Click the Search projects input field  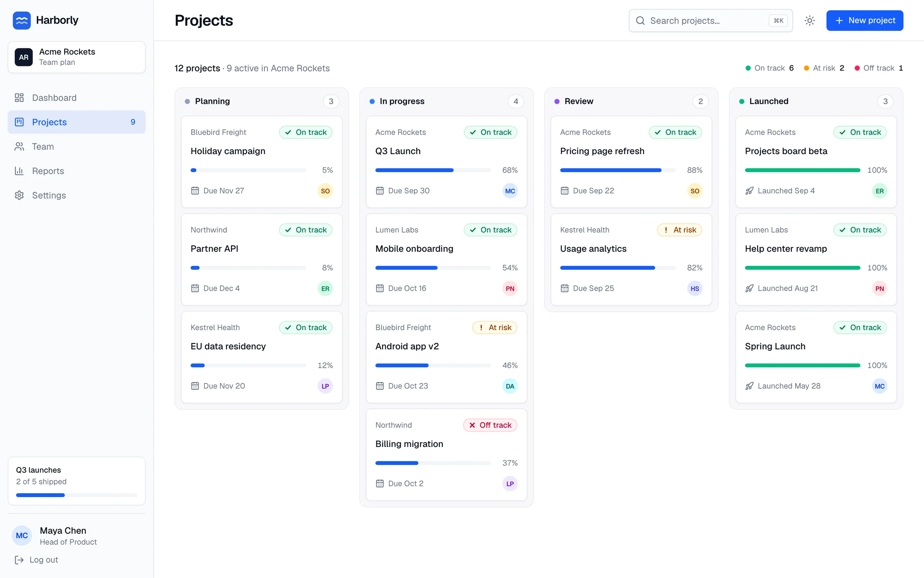pos(711,21)
